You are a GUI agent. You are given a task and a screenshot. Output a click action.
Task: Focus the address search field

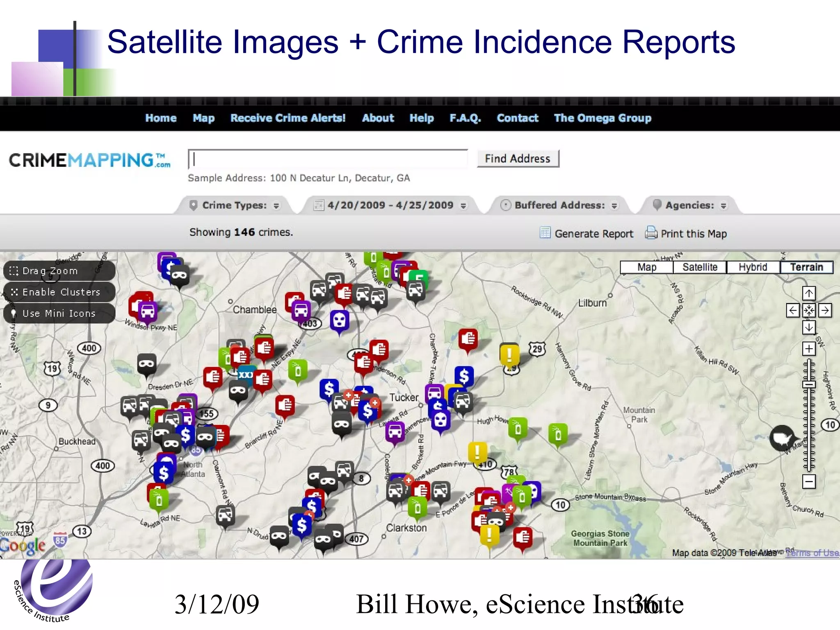click(x=328, y=159)
